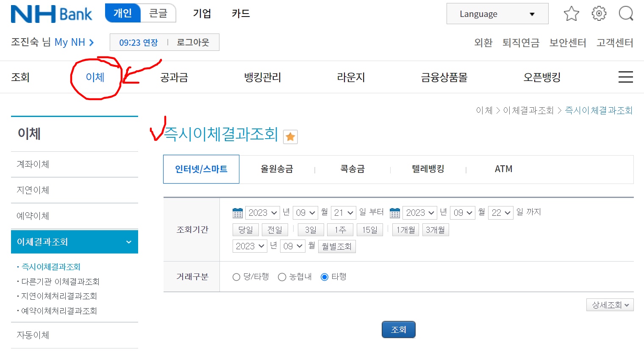Collapse the 이체결과조회 sidebar section
The image size is (644, 351).
pyautogui.click(x=128, y=242)
